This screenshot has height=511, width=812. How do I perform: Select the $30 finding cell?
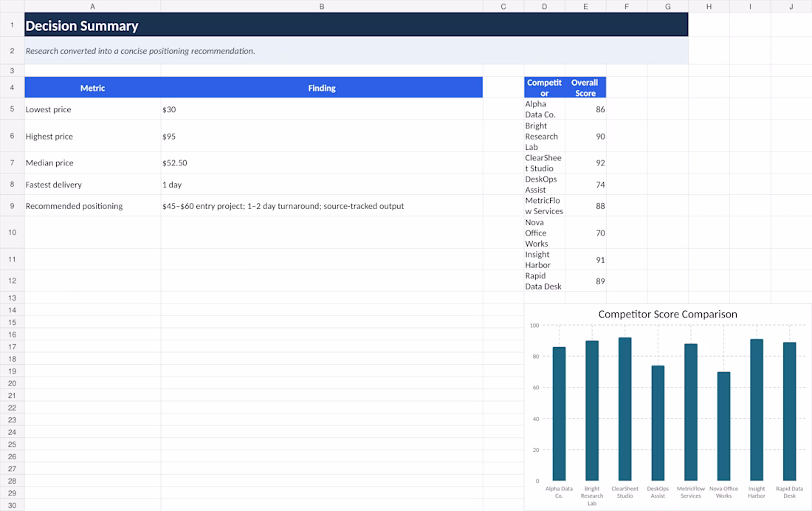[x=322, y=109]
